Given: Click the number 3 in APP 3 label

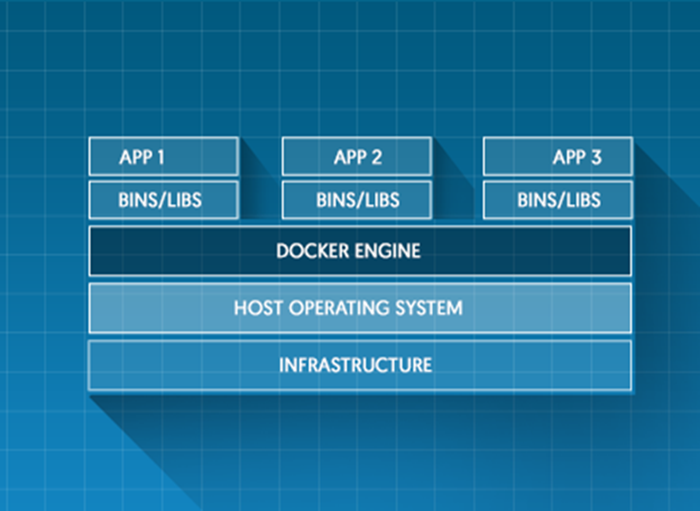Looking at the screenshot, I should [596, 157].
